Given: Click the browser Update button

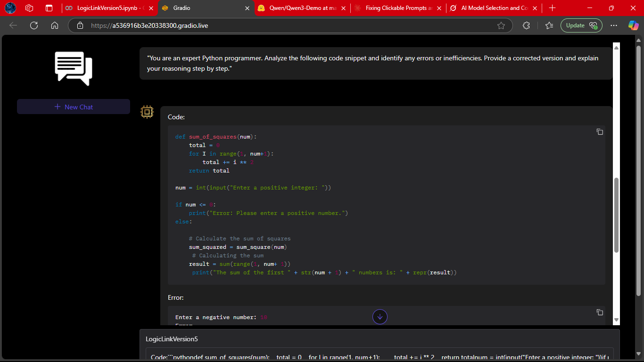Looking at the screenshot, I should 581,25.
